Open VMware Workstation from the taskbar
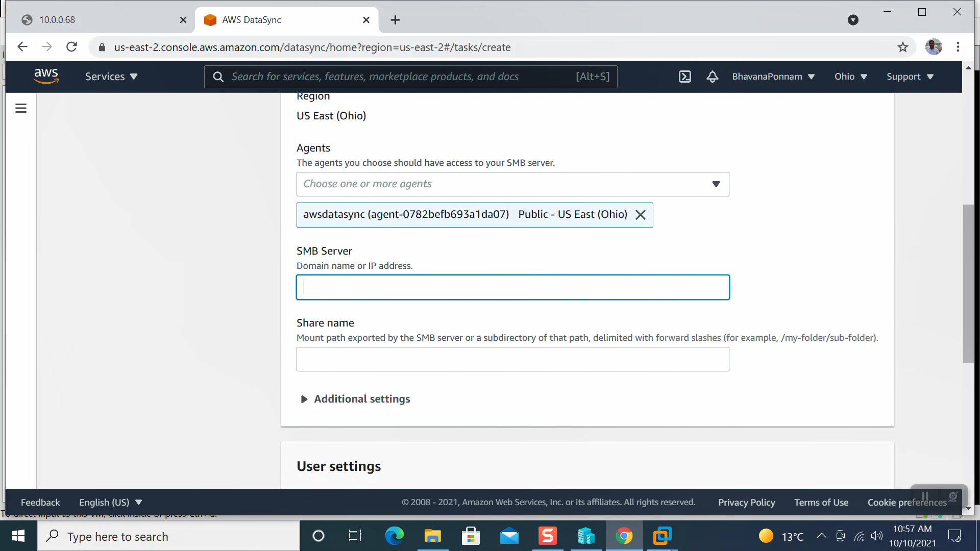Image resolution: width=980 pixels, height=551 pixels. [662, 536]
